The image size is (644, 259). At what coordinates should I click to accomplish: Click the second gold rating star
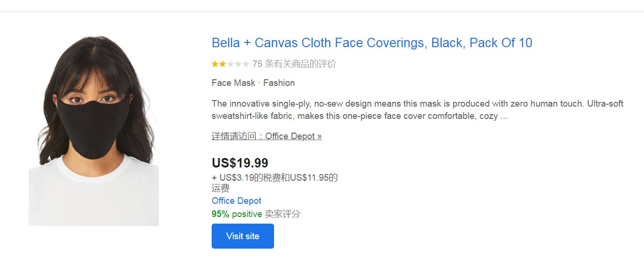tap(223, 64)
